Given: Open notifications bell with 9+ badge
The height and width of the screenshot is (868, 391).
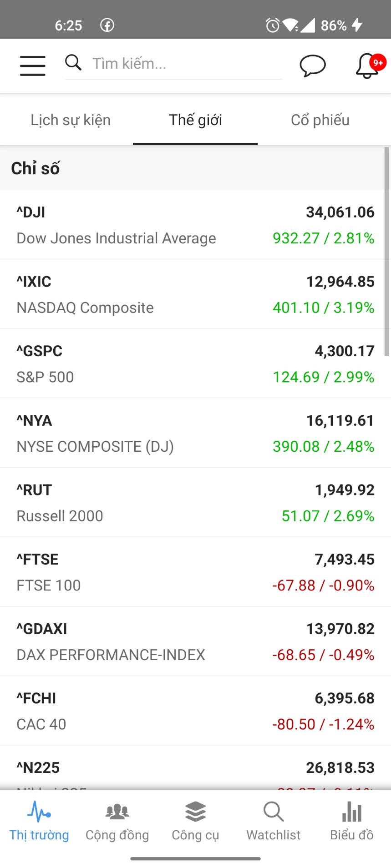Looking at the screenshot, I should pyautogui.click(x=368, y=66).
